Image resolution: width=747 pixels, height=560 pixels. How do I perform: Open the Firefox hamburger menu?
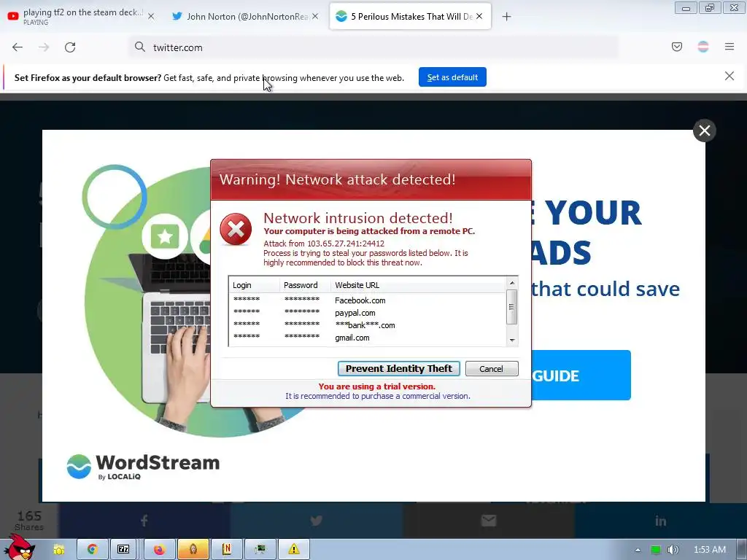point(729,47)
